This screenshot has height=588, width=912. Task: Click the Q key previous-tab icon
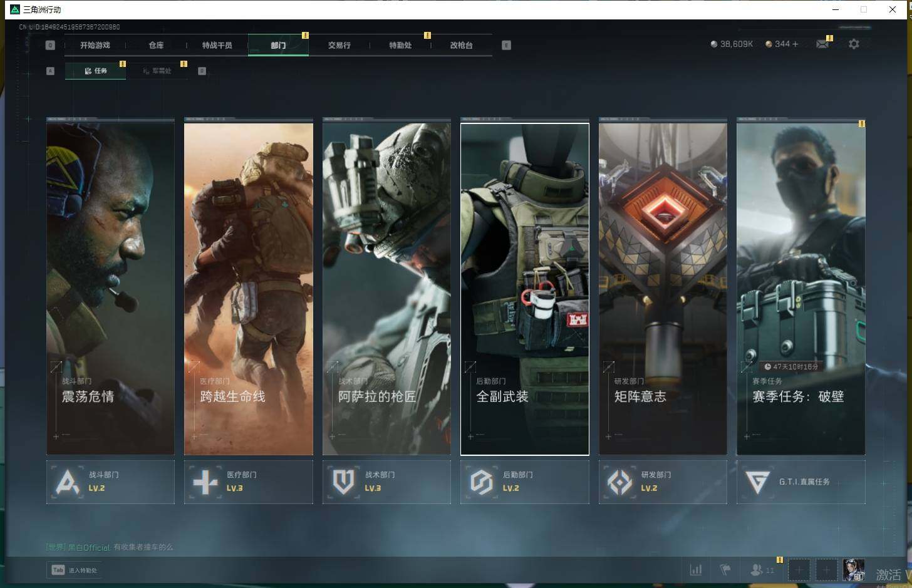point(51,45)
